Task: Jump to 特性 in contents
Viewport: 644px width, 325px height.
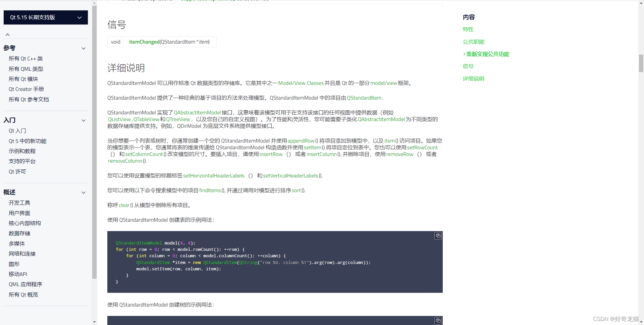Action: click(x=468, y=30)
